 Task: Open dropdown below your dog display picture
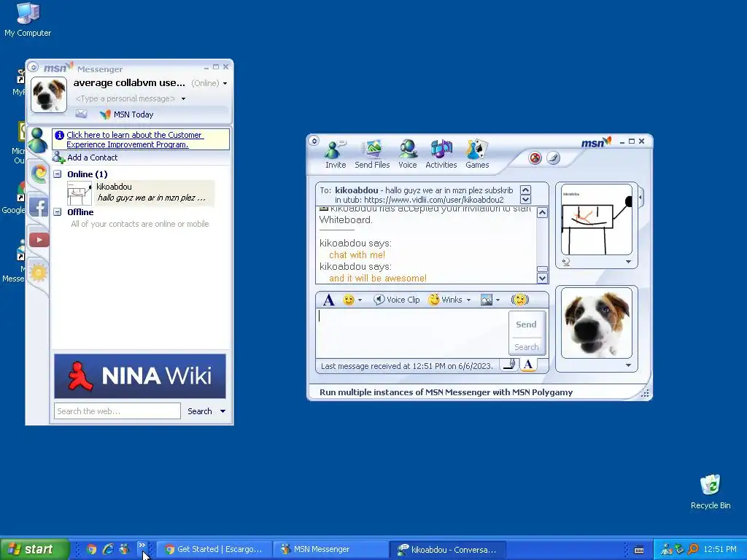(628, 365)
